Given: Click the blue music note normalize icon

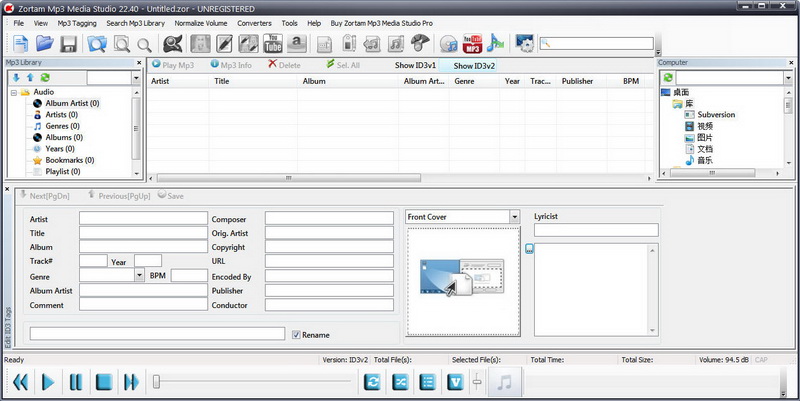Looking at the screenshot, I should [495, 43].
